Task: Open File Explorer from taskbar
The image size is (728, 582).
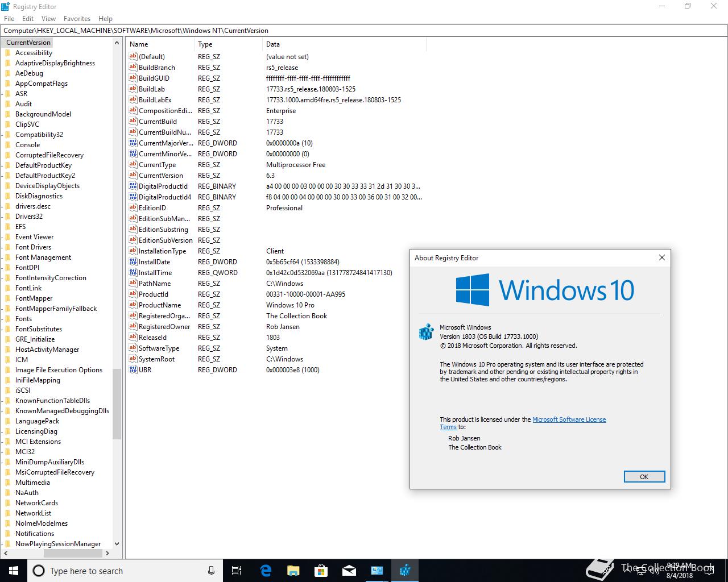Action: pos(293,571)
